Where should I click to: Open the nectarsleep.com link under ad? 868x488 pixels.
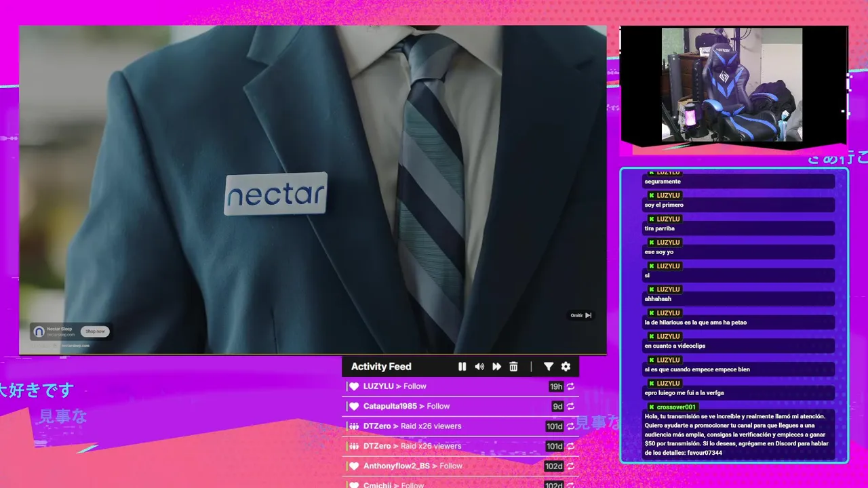click(75, 346)
